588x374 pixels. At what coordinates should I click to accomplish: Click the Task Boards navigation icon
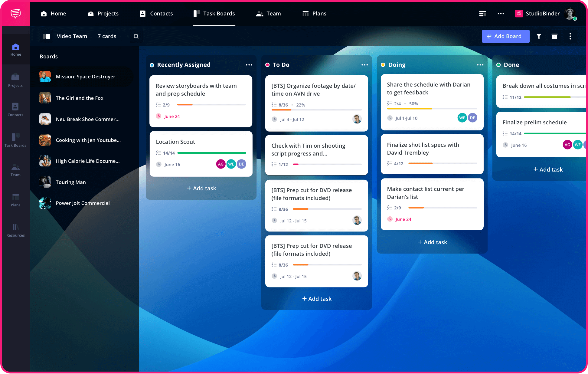click(15, 136)
